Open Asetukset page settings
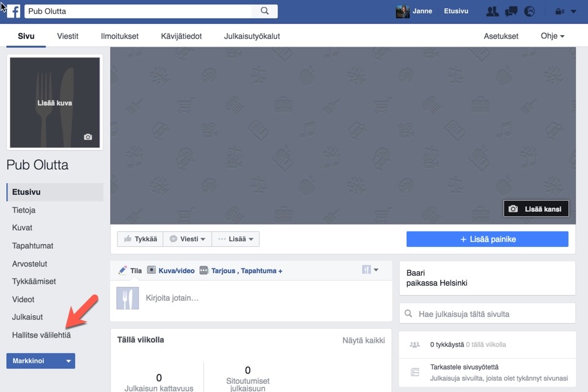 (x=501, y=36)
